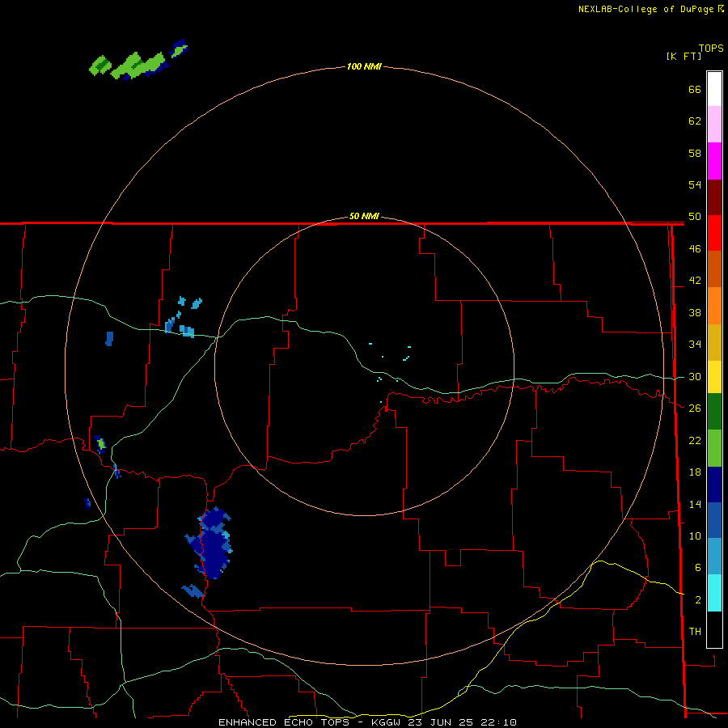The height and width of the screenshot is (728, 728).
Task: Click the black TH legend swatch
Action: (714, 629)
